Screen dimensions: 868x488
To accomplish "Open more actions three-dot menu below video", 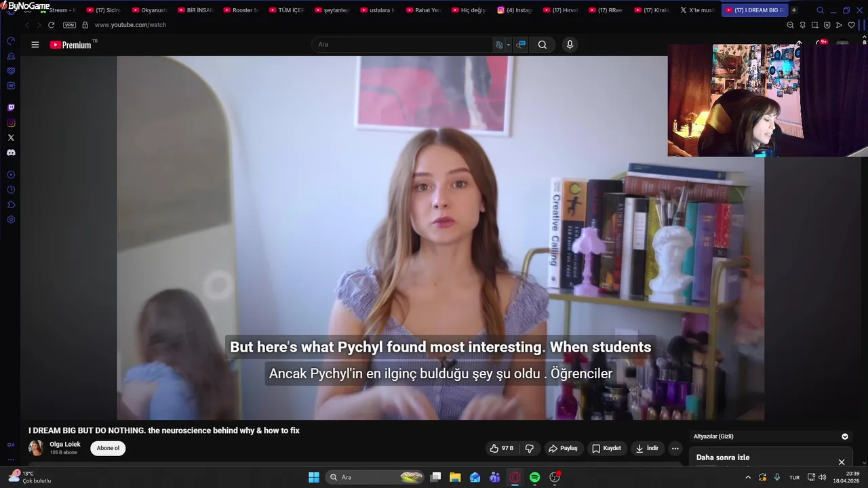I will [x=675, y=448].
